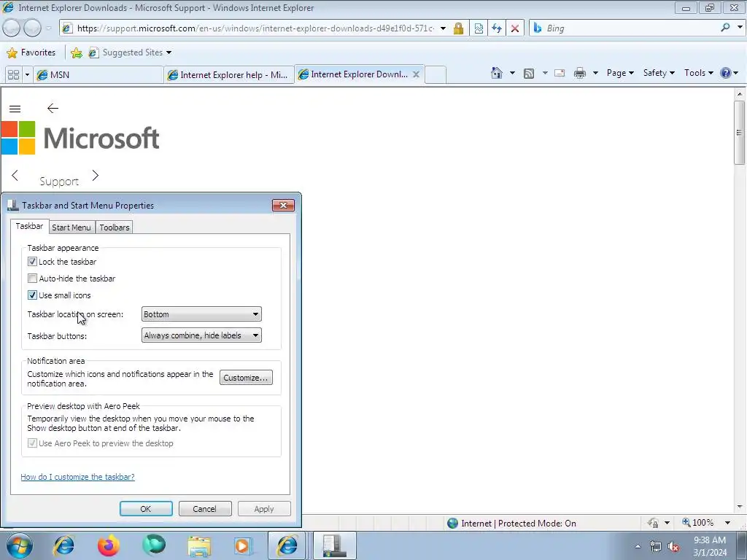Open Taskbar buttons dropdown
The width and height of the screenshot is (747, 560).
201,335
